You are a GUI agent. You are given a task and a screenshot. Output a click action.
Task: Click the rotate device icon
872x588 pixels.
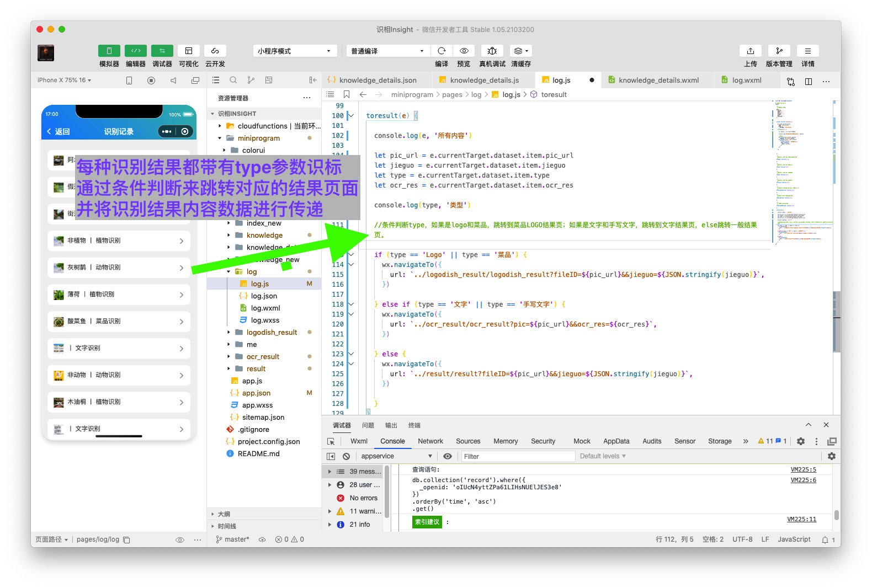click(129, 81)
